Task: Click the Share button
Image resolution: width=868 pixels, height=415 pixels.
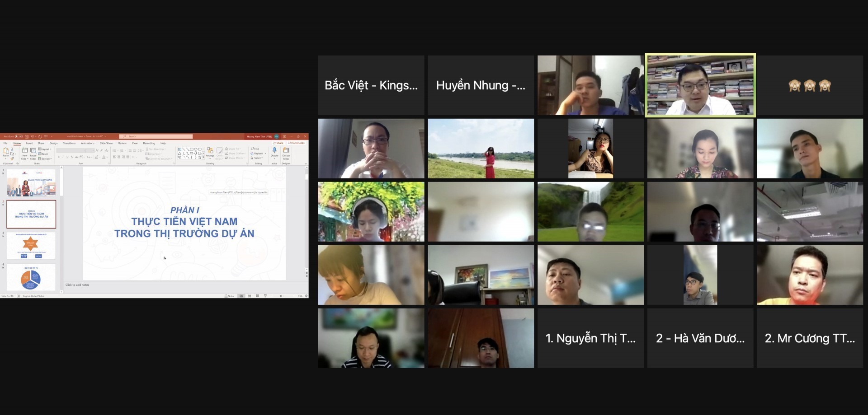Action: (278, 143)
